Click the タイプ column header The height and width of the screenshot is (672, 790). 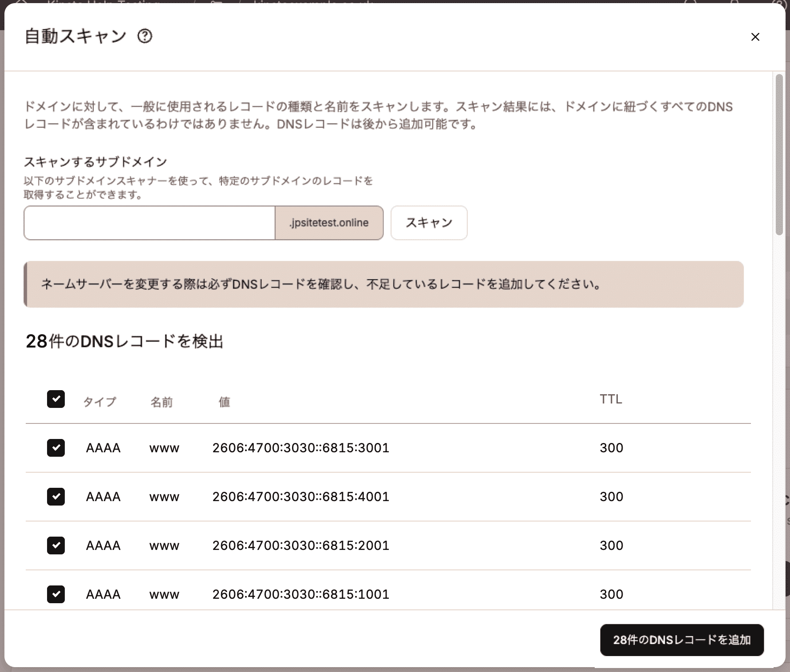[x=100, y=402]
